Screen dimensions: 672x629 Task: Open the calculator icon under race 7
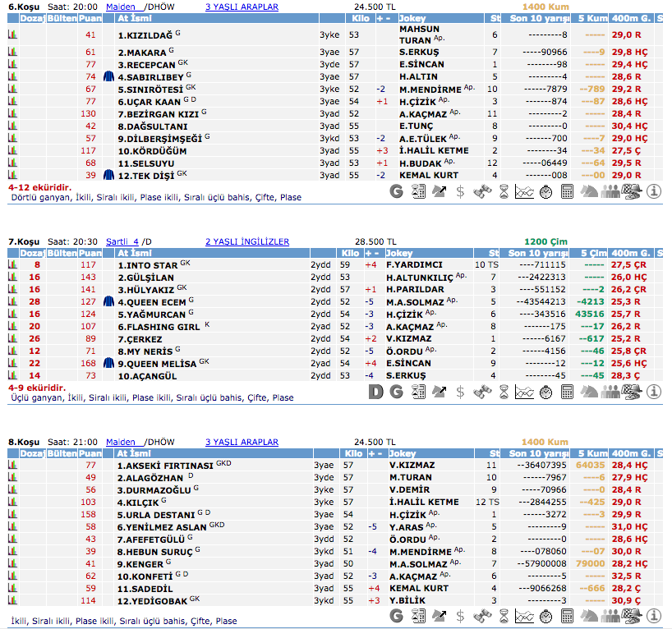[568, 393]
